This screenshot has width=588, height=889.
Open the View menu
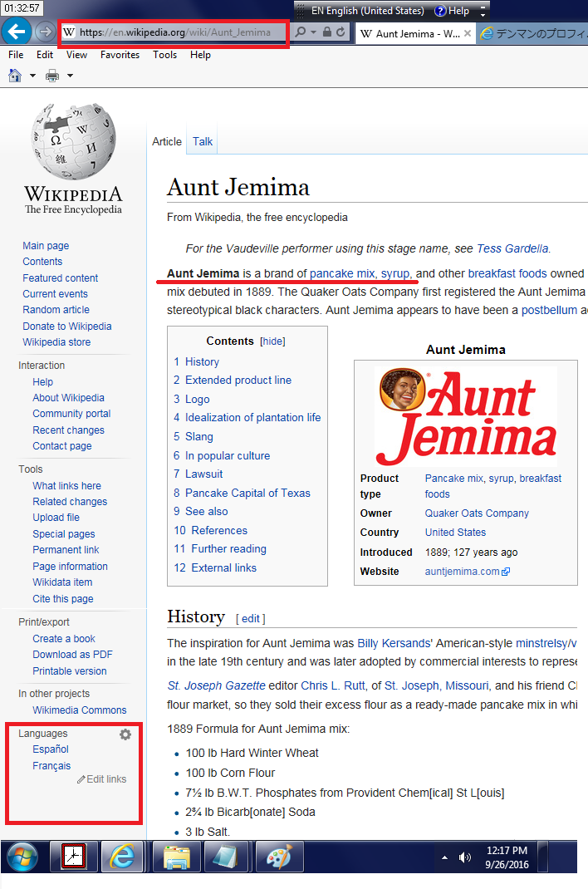[76, 55]
